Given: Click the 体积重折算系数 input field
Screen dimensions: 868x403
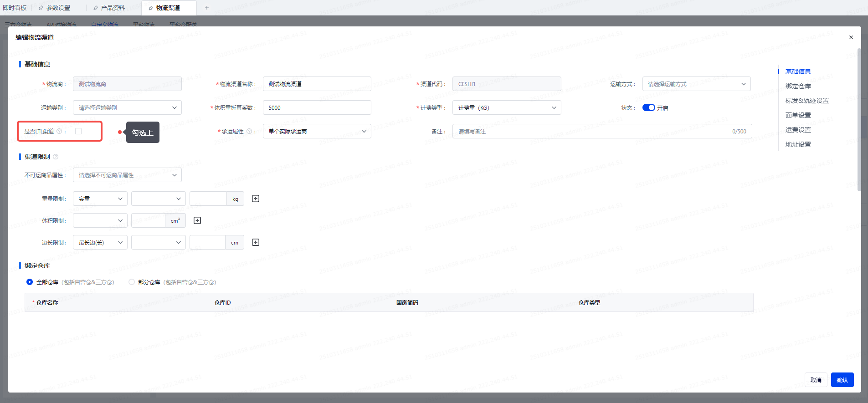Looking at the screenshot, I should click(x=317, y=107).
